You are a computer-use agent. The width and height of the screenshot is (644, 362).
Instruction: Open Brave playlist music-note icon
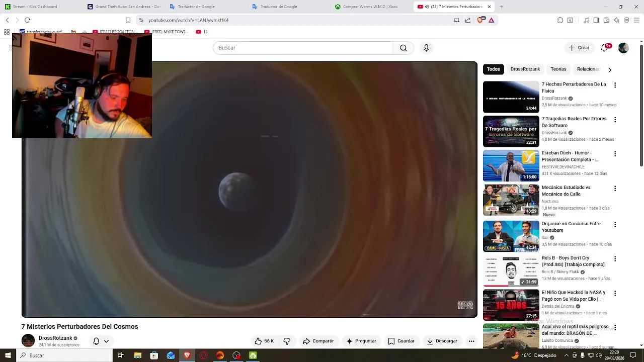586,20
